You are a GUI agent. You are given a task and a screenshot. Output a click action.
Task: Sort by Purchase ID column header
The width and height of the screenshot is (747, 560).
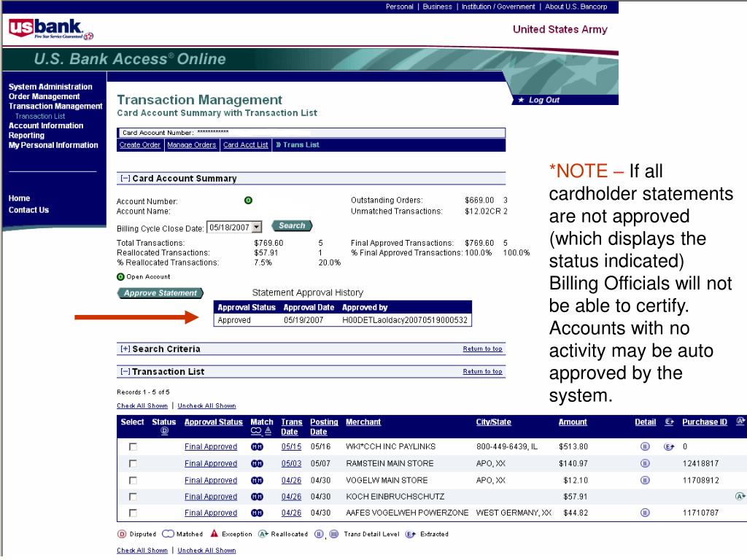(705, 422)
